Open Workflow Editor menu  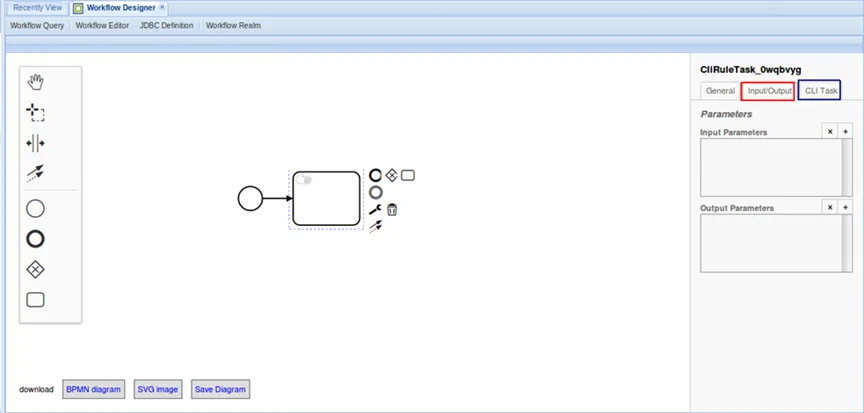click(102, 25)
